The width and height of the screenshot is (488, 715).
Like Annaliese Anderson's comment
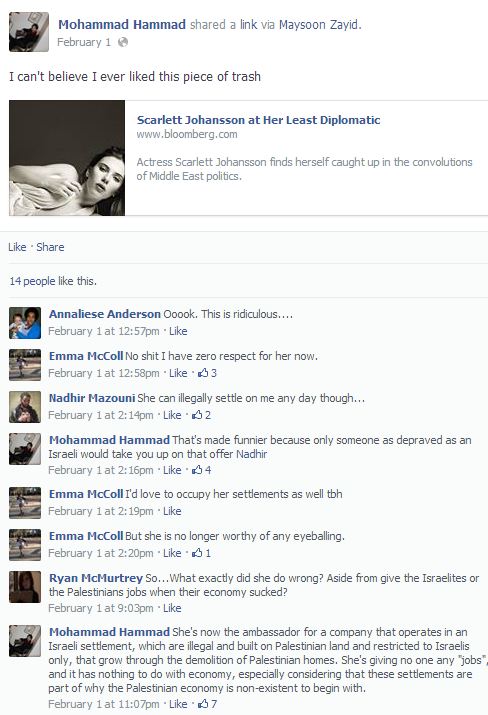coord(178,331)
